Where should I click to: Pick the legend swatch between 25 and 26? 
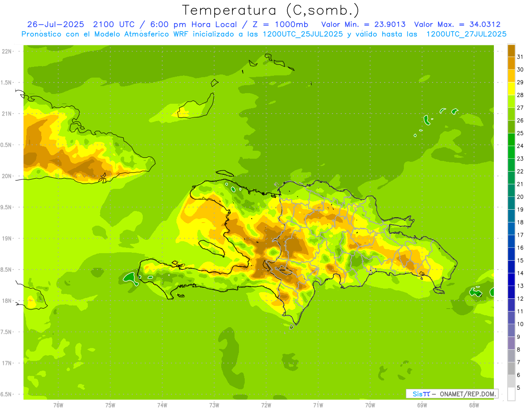tap(511, 127)
